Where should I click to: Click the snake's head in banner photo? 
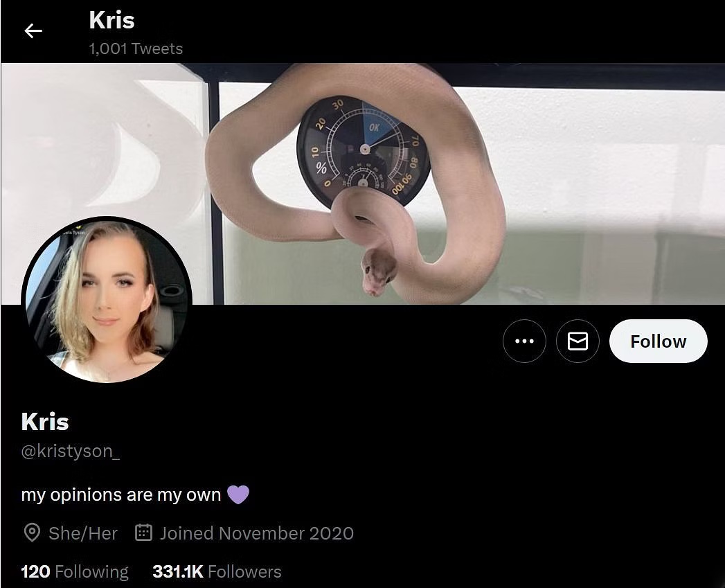pos(378,272)
